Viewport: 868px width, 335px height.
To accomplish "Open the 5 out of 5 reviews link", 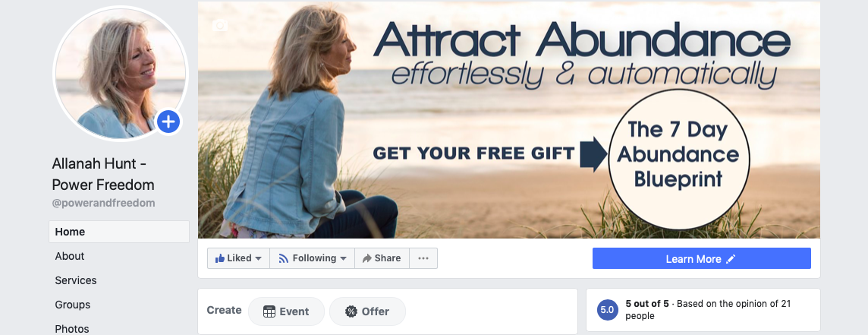I will [646, 304].
